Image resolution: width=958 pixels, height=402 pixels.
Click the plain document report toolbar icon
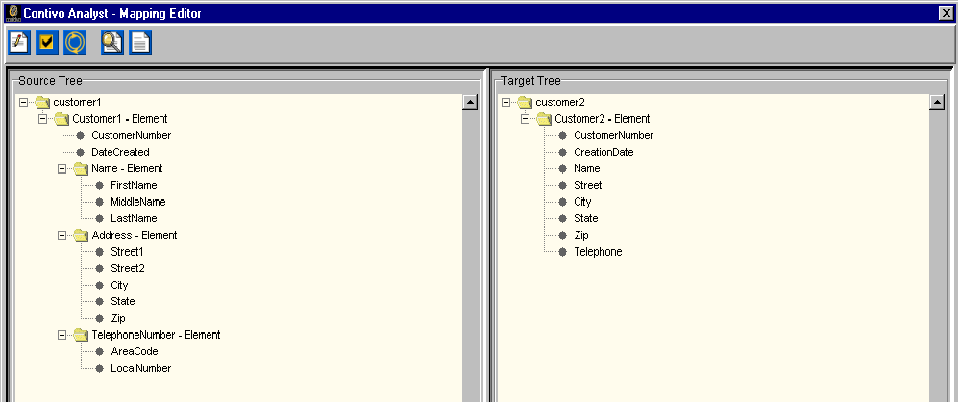pyautogui.click(x=141, y=43)
